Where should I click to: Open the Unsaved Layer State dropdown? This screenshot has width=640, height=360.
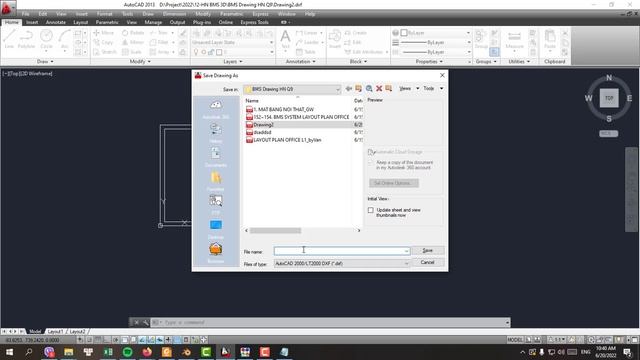tap(232, 42)
